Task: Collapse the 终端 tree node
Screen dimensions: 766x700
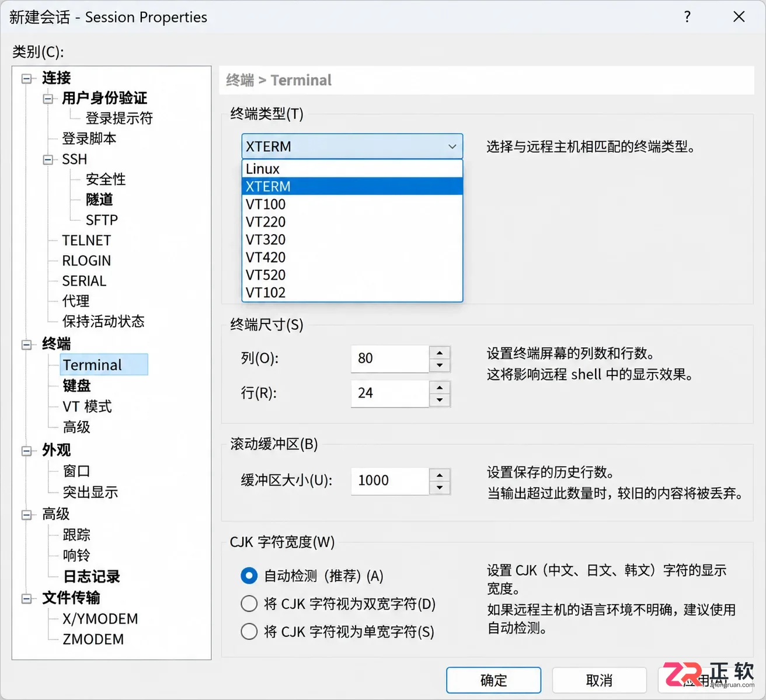Action: click(x=26, y=344)
